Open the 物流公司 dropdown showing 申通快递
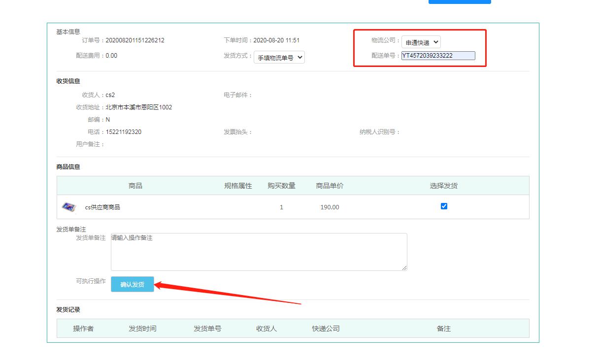598x364 pixels. point(421,42)
